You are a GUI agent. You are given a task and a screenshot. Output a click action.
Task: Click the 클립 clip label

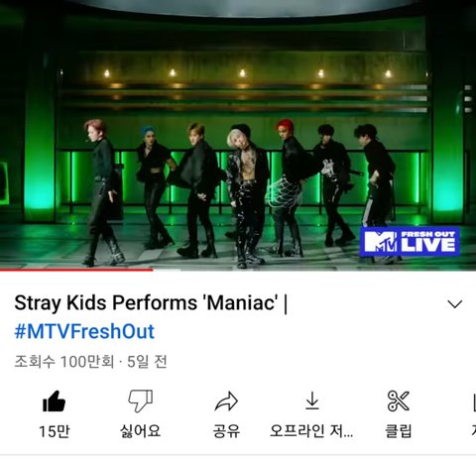[x=399, y=431]
